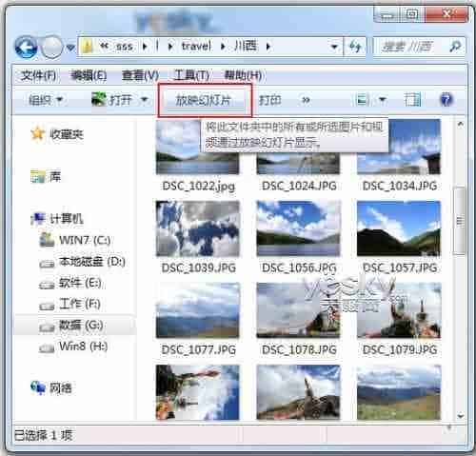
Task: Click the magnifier search icon
Action: point(455,48)
